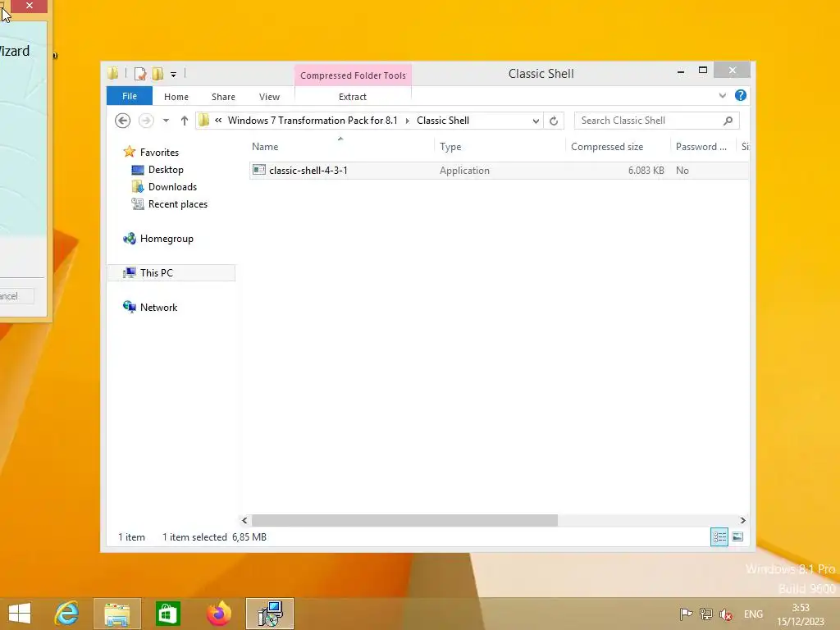Open the Extract ribbon tab
840x630 pixels.
[353, 97]
